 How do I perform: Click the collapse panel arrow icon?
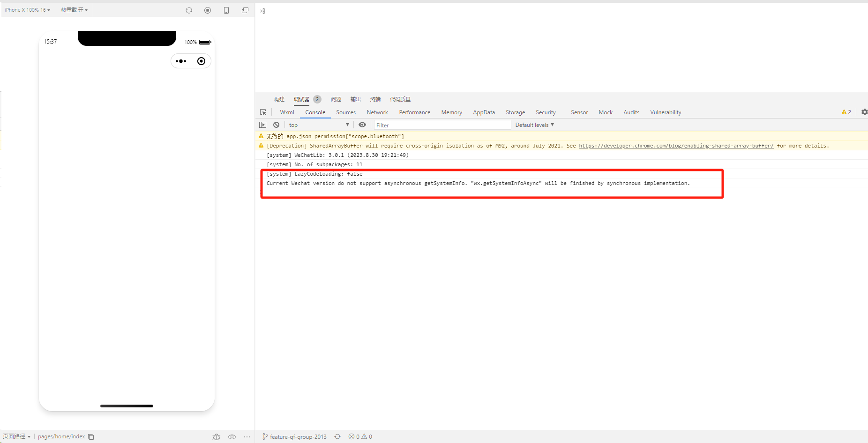(262, 11)
